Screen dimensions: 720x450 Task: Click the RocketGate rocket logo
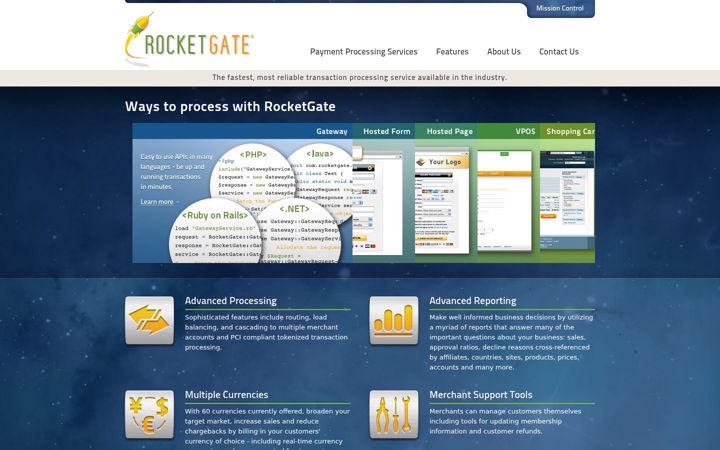click(189, 39)
